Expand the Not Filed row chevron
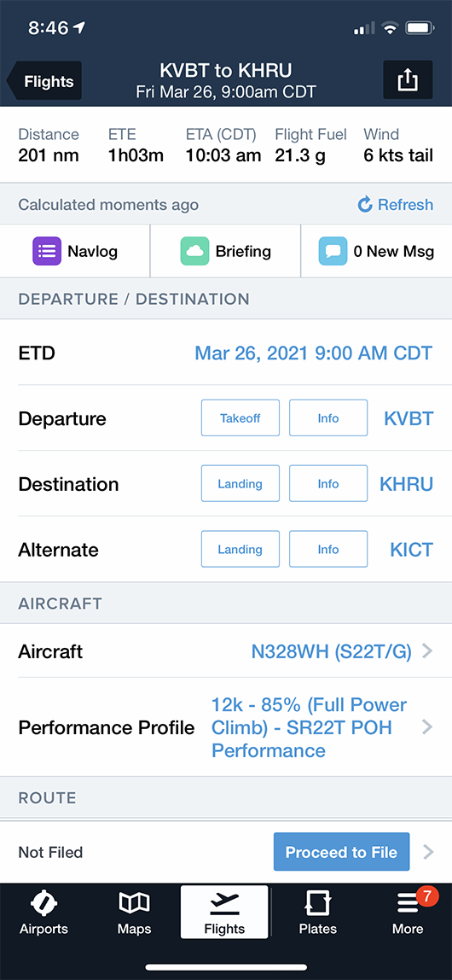Image resolution: width=452 pixels, height=980 pixels. [x=427, y=852]
